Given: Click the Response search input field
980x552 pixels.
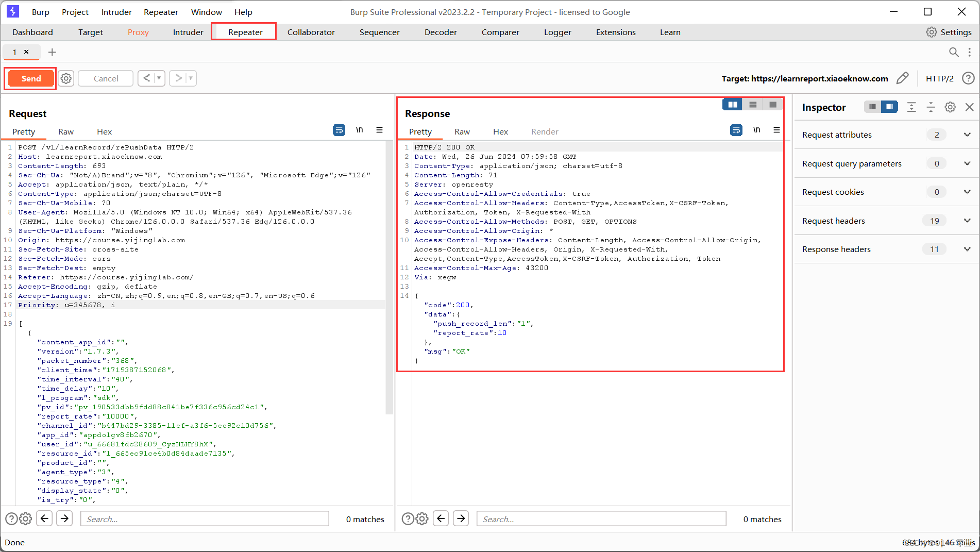Looking at the screenshot, I should (x=601, y=518).
